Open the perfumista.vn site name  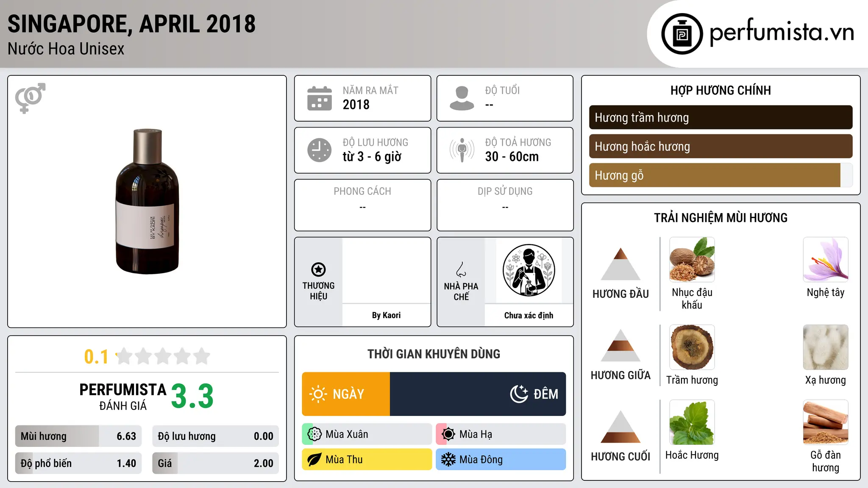pos(782,32)
